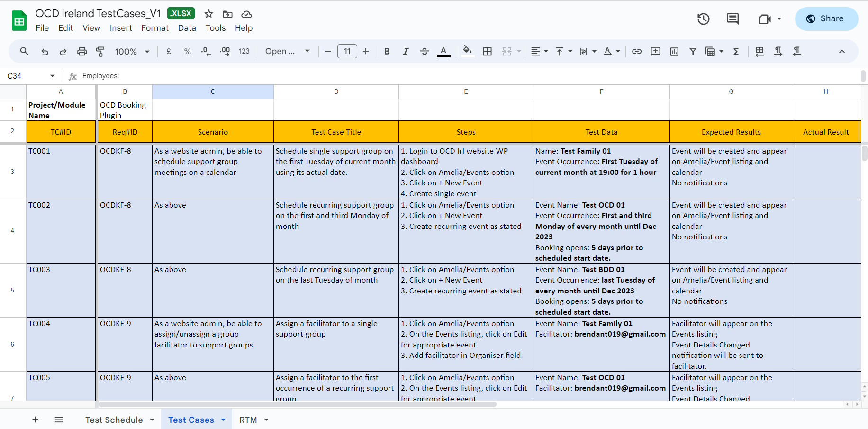The height and width of the screenshot is (429, 868).
Task: Click the borders icon
Action: point(487,51)
